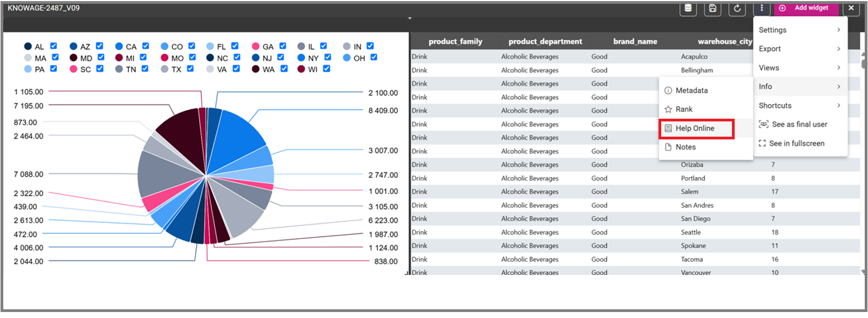Click the Portland warehouse city cell
Screen dimensions: 868x318
693,179
